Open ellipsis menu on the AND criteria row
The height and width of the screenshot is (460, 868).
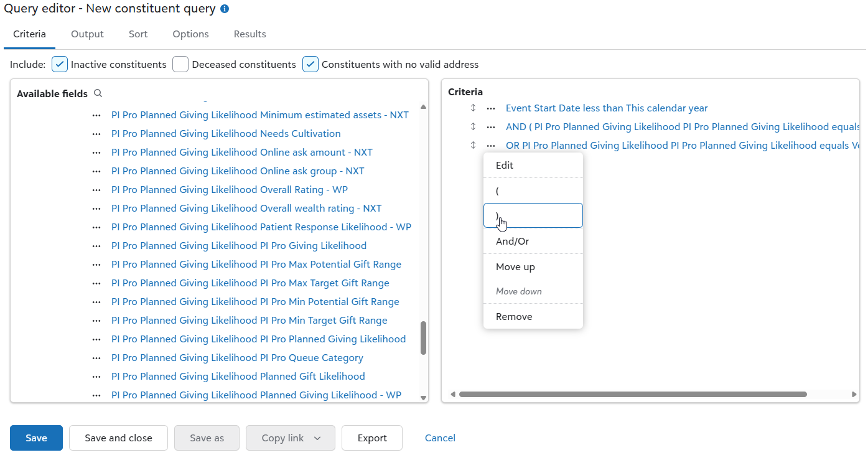tap(490, 126)
